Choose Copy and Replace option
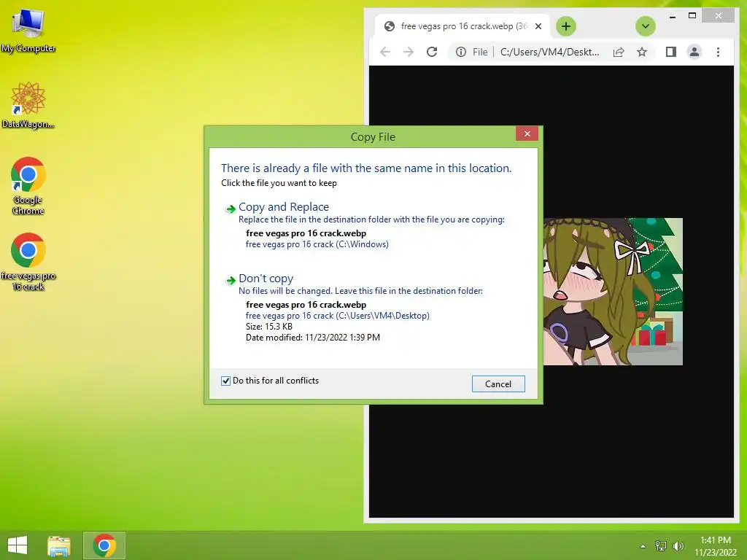The height and width of the screenshot is (560, 747). pos(284,206)
